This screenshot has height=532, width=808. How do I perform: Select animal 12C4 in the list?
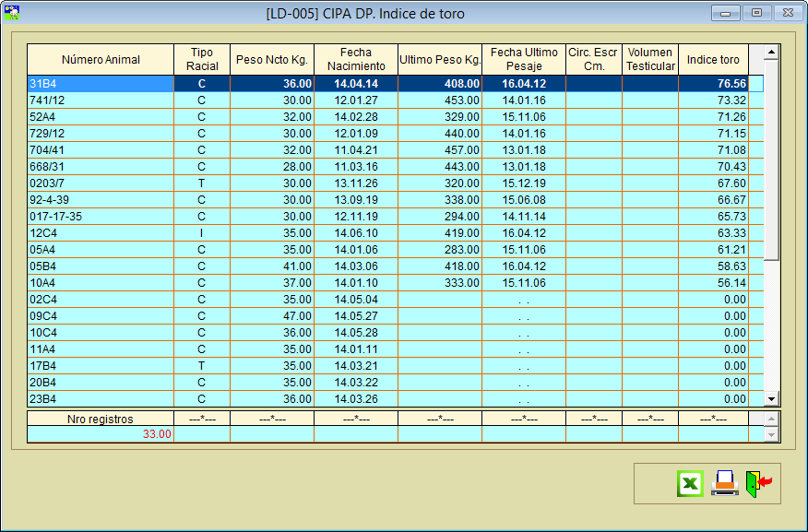pyautogui.click(x=101, y=233)
